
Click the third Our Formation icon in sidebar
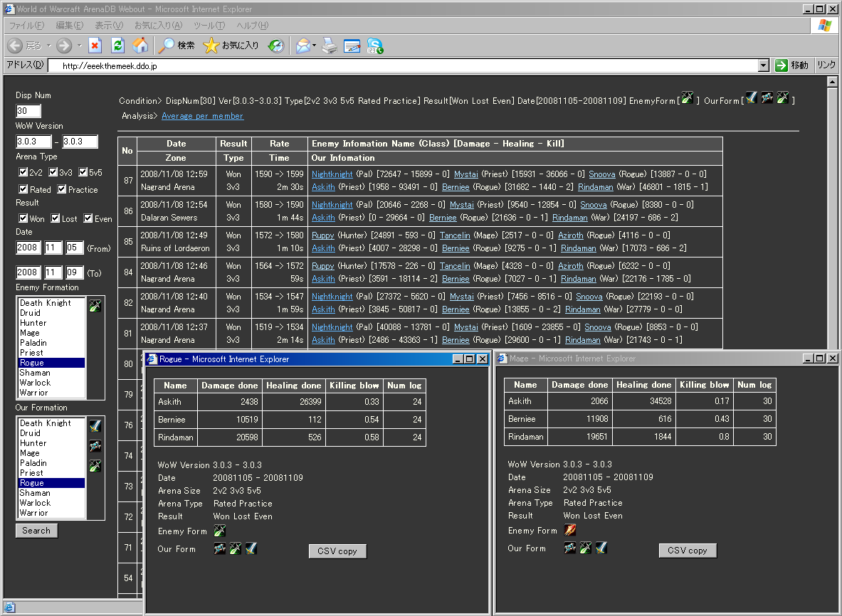95,466
